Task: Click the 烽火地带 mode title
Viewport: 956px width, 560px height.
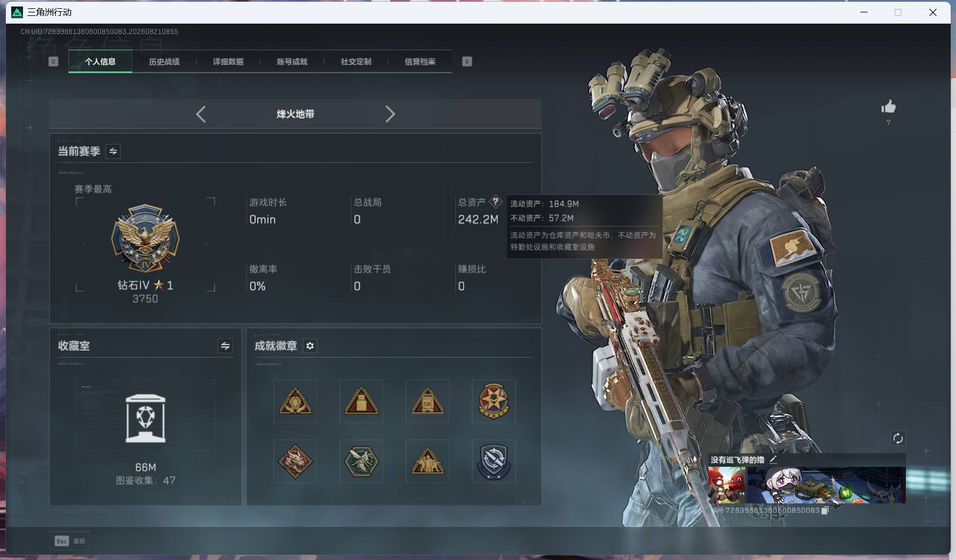Action: pyautogui.click(x=295, y=114)
